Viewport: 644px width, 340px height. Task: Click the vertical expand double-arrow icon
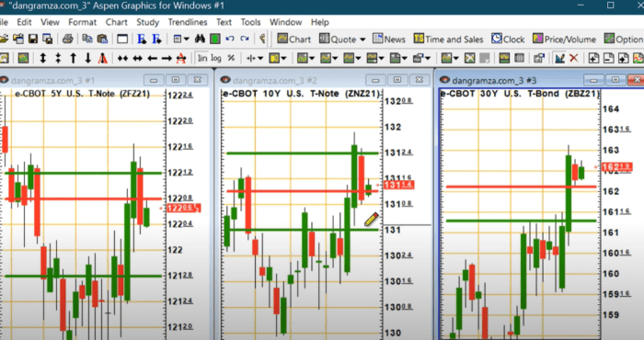click(x=42, y=58)
